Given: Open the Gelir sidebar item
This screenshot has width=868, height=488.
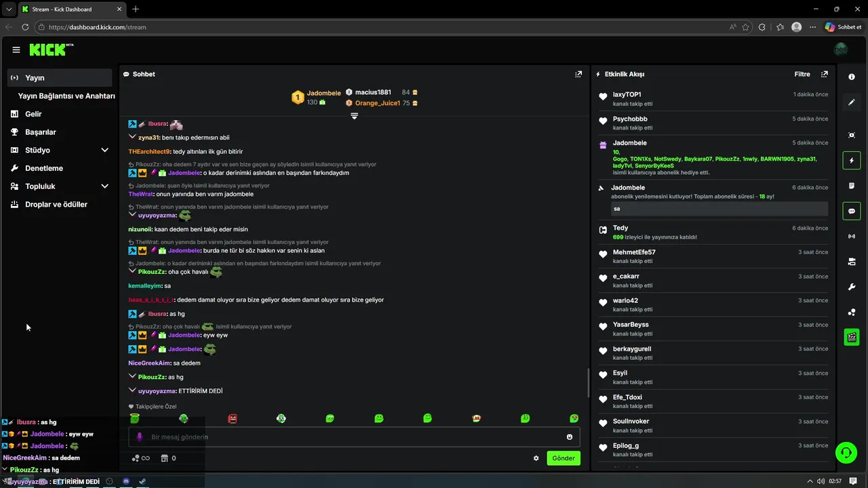Looking at the screenshot, I should (60, 114).
